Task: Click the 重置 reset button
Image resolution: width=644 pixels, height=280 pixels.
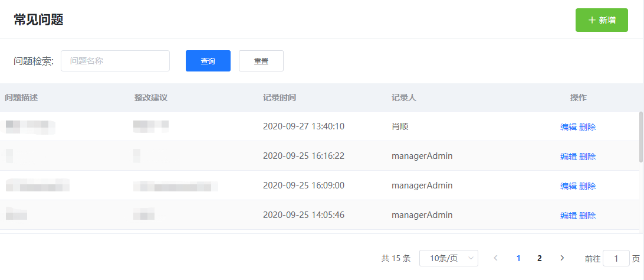Action: pyautogui.click(x=261, y=61)
